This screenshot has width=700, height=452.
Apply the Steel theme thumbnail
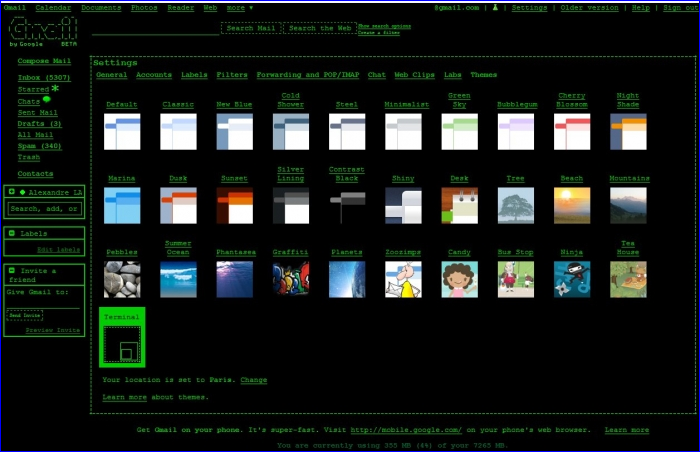(x=347, y=132)
